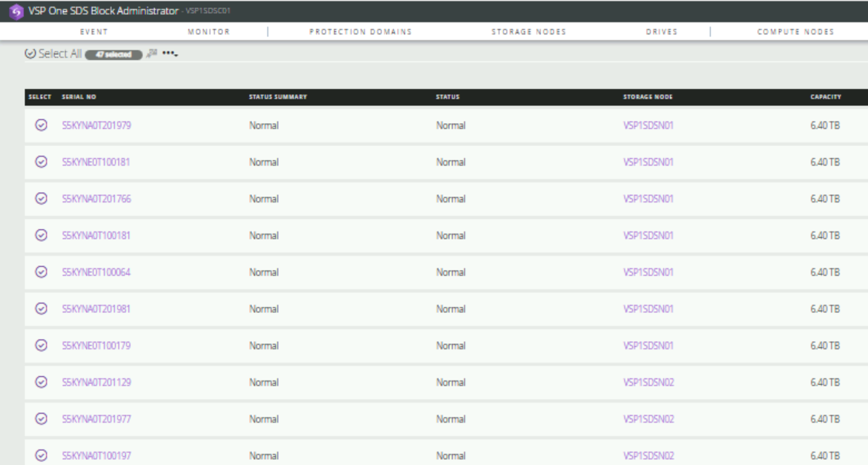Open drive serial S5KYNA0T100197 link
The height and width of the screenshot is (465, 868).
pos(96,456)
